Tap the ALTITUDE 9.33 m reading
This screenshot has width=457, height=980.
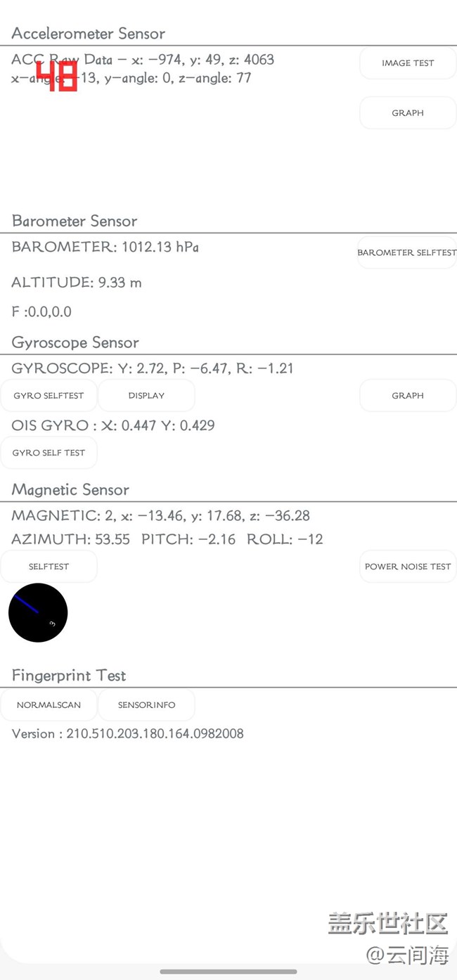[x=77, y=283]
